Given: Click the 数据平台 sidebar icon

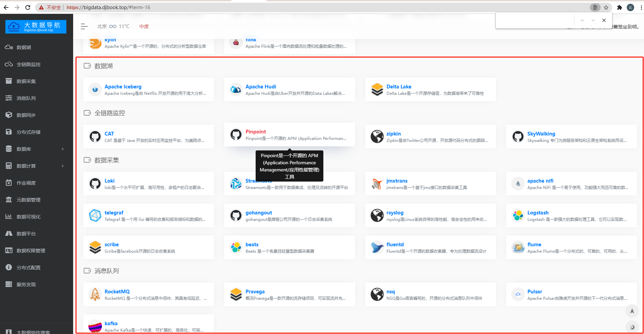Looking at the screenshot, I should pos(9,234).
